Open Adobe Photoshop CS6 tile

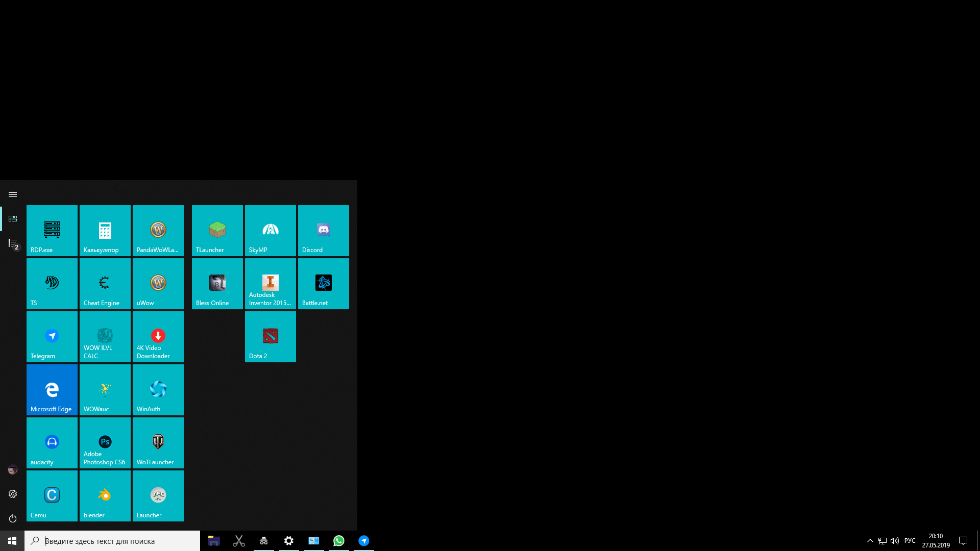pos(105,443)
